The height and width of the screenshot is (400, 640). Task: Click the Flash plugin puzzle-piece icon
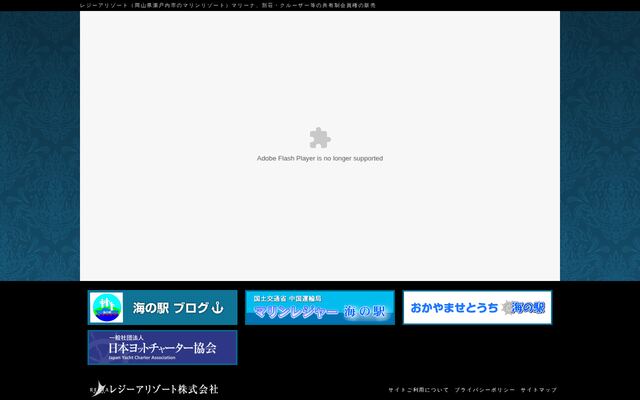(320, 138)
